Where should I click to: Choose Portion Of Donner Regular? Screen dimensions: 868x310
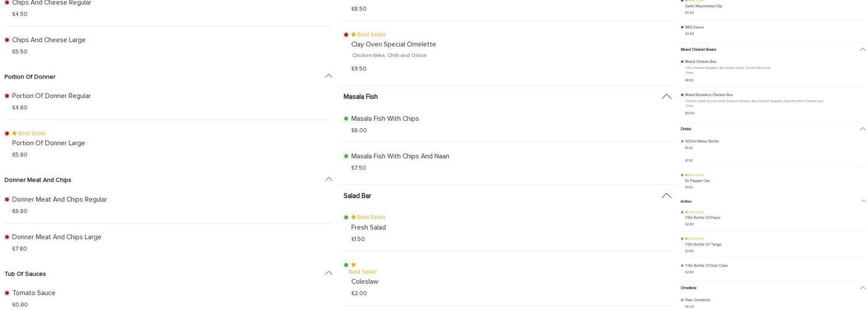tap(51, 96)
